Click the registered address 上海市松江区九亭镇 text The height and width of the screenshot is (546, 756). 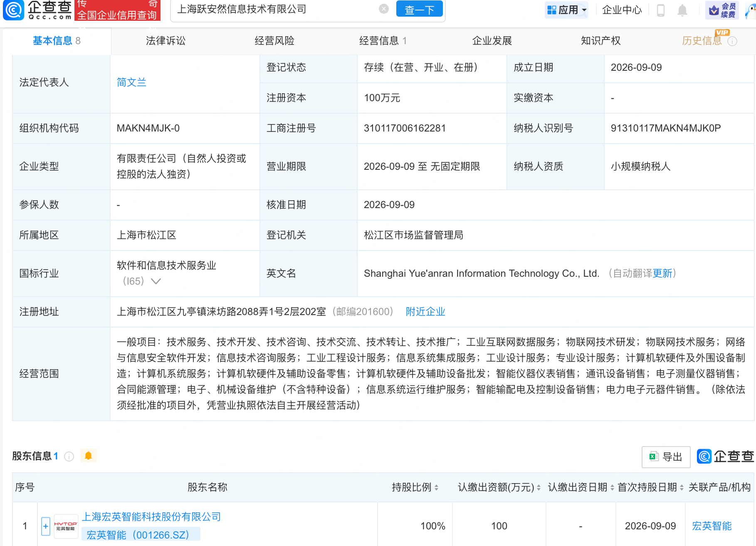[x=221, y=312]
